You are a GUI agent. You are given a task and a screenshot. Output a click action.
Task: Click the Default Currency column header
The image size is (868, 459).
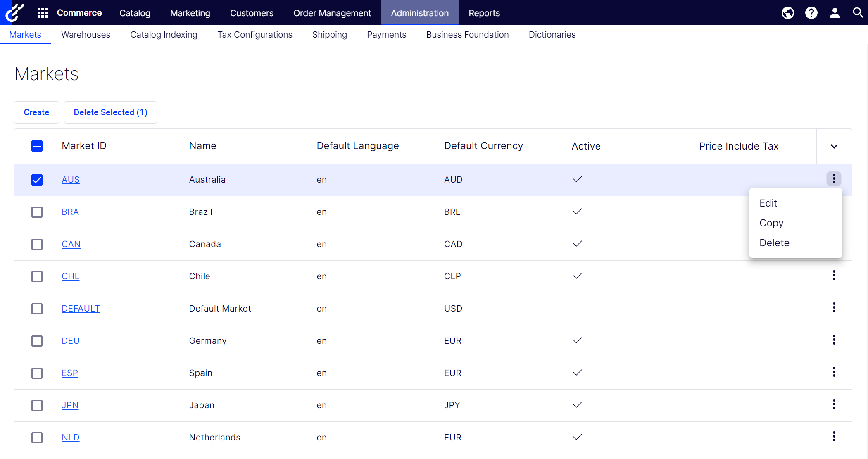point(483,146)
